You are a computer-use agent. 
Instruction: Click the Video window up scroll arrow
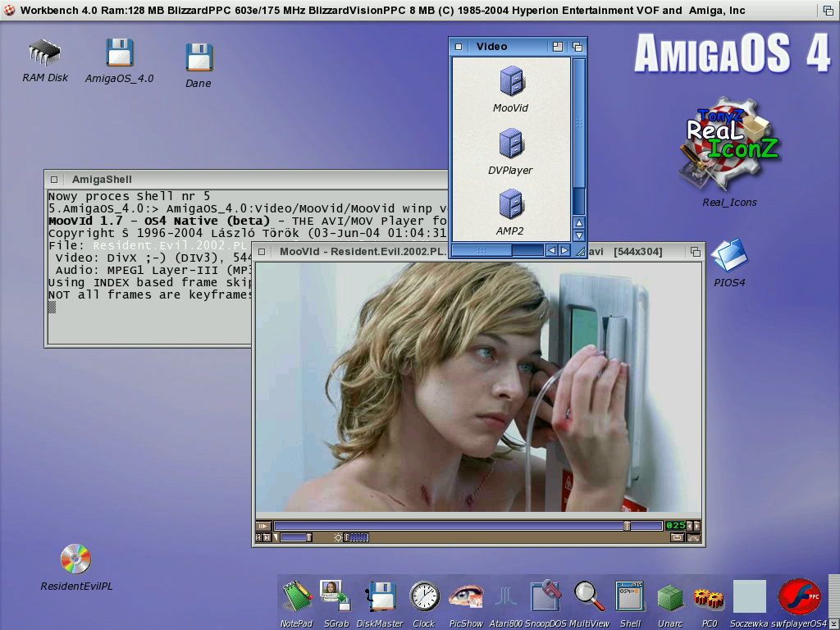(578, 222)
